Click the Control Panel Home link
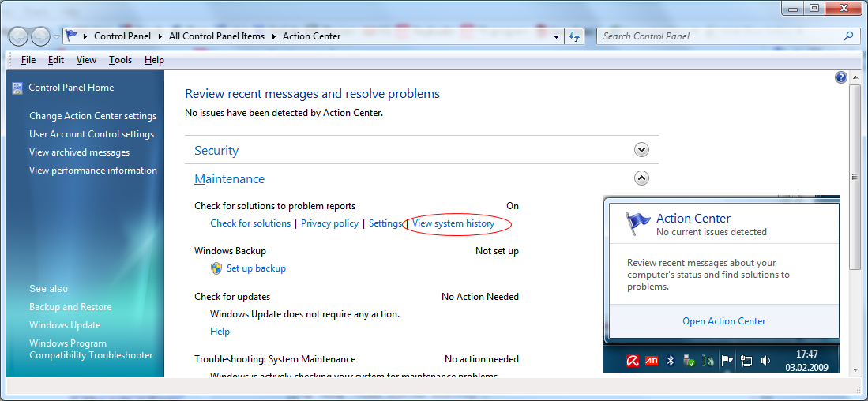 [x=71, y=88]
